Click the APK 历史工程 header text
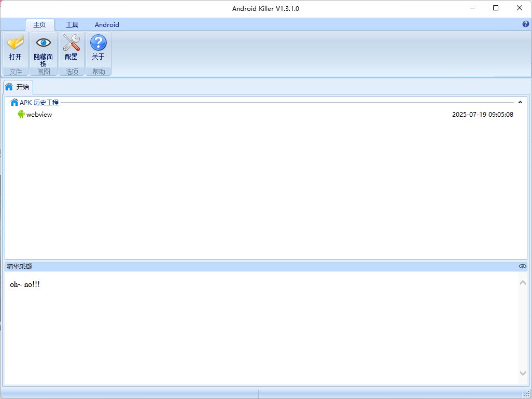The width and height of the screenshot is (532, 399). click(x=39, y=102)
